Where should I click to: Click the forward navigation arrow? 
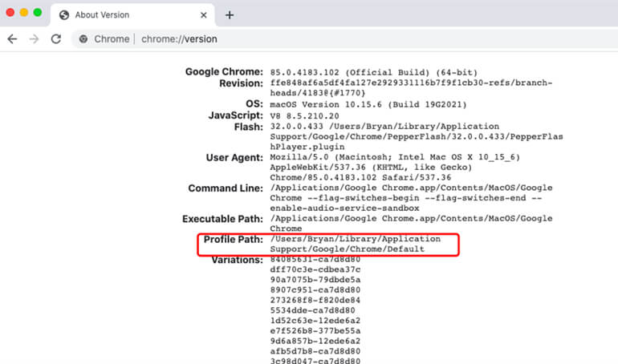[35, 39]
